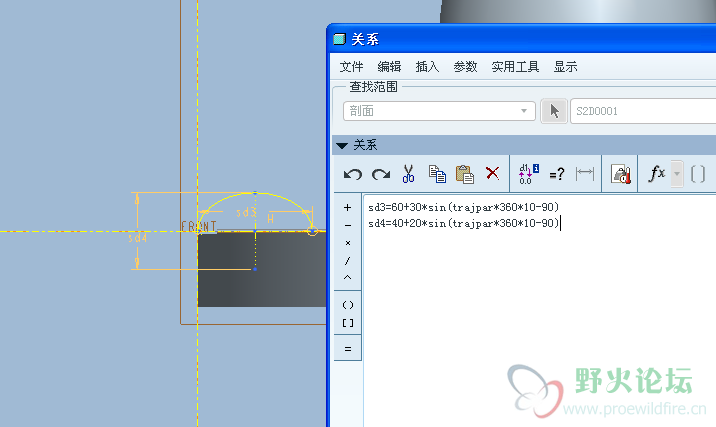Click the sd3 relation line in editor
Screen dimensions: 716x427
tap(463, 207)
